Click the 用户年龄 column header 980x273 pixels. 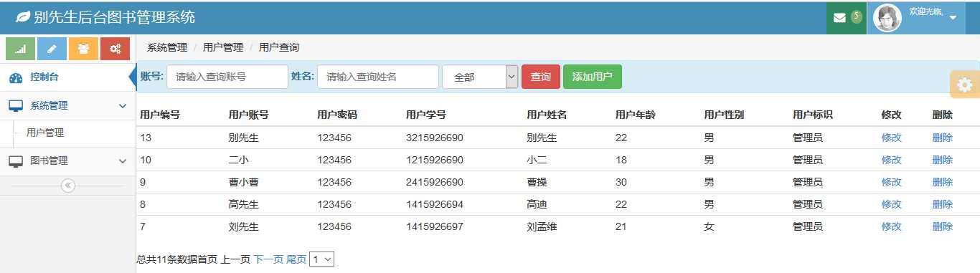point(636,115)
